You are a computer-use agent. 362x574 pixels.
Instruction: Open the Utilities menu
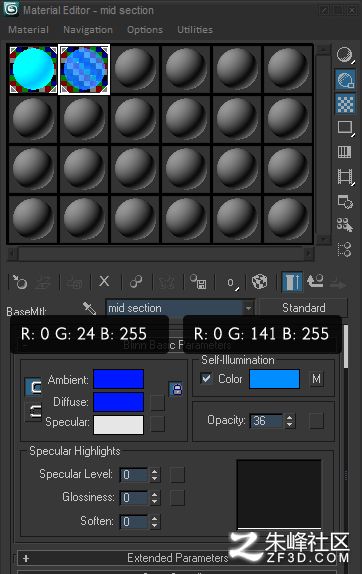pos(195,30)
